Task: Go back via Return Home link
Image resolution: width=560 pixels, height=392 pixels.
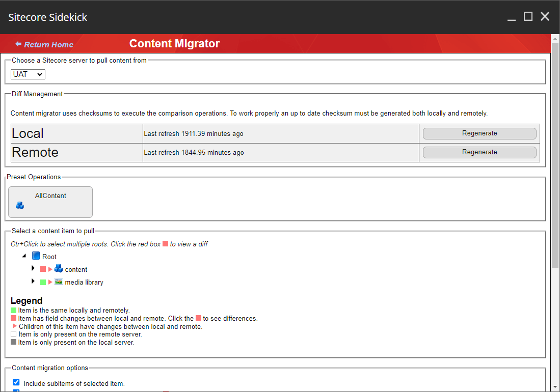Action: [44, 45]
